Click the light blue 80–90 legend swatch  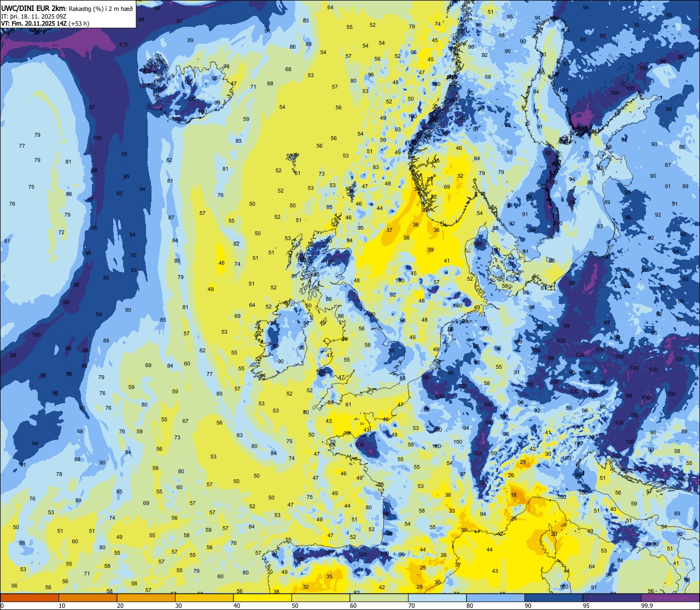coord(495,598)
